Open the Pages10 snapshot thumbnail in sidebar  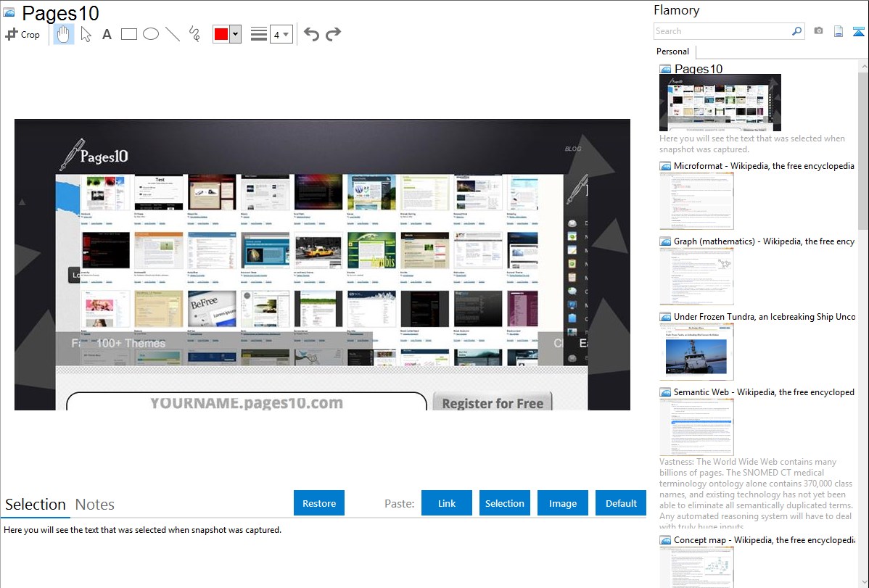click(x=720, y=102)
